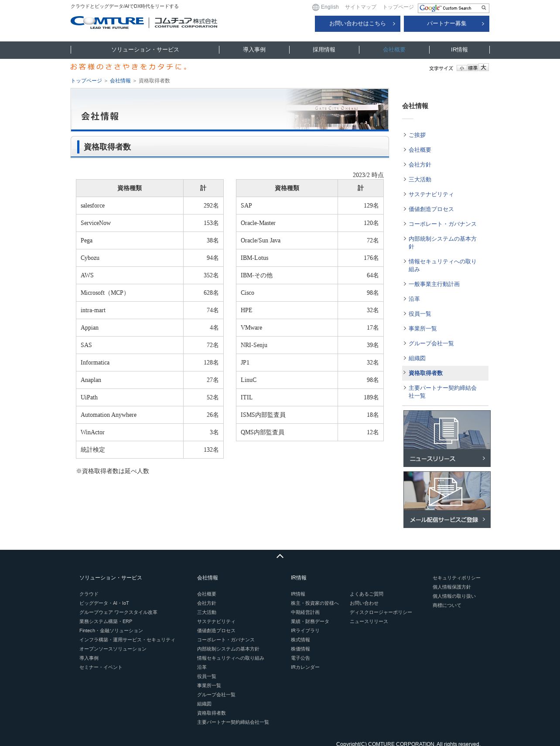Set text size to large (大)
Screen dimensions: 560x746
(x=483, y=67)
